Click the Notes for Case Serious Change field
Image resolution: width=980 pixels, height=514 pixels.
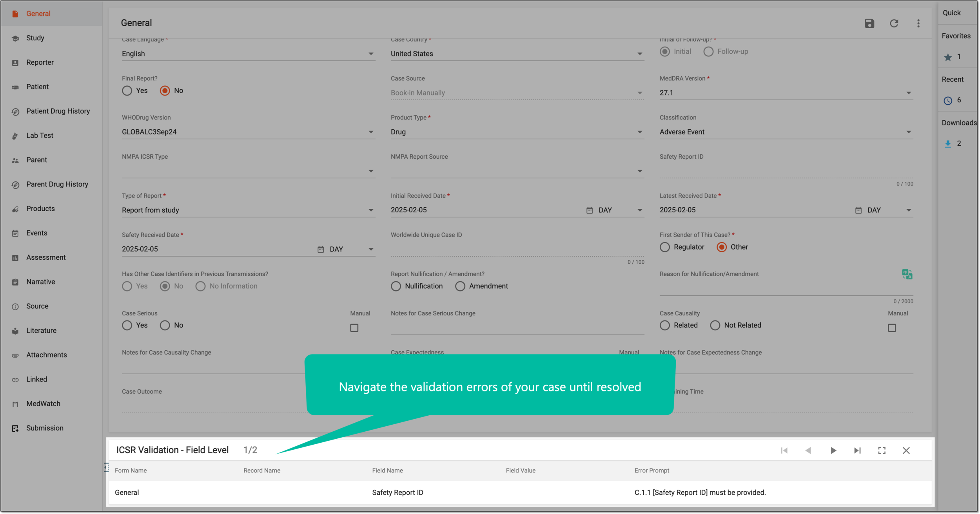517,328
